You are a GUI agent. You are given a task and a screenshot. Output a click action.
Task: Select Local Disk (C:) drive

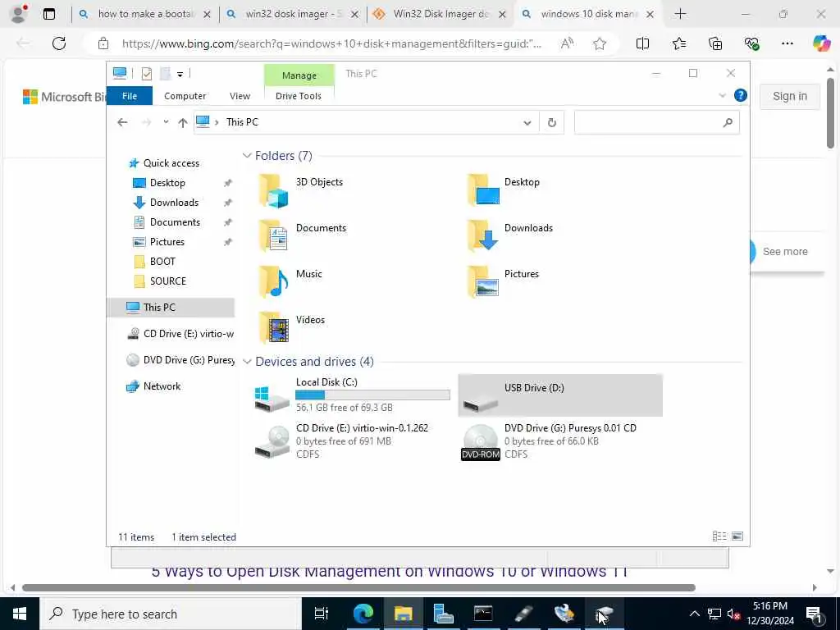click(x=352, y=395)
